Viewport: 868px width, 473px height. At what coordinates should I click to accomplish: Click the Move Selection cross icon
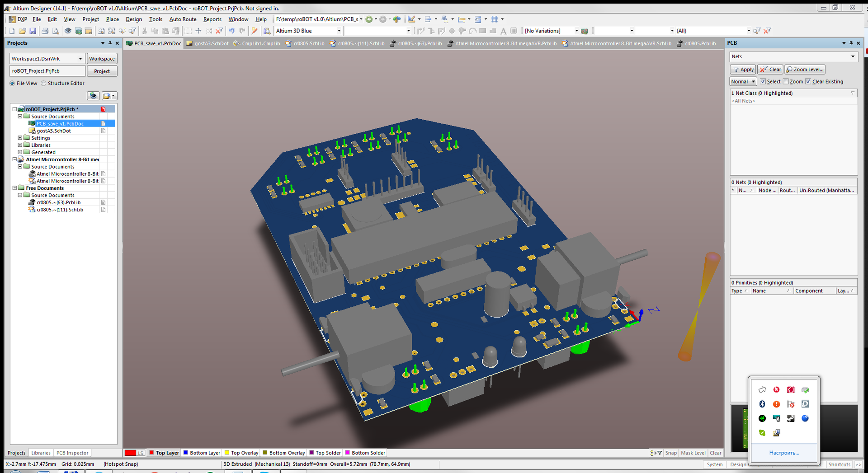click(198, 31)
